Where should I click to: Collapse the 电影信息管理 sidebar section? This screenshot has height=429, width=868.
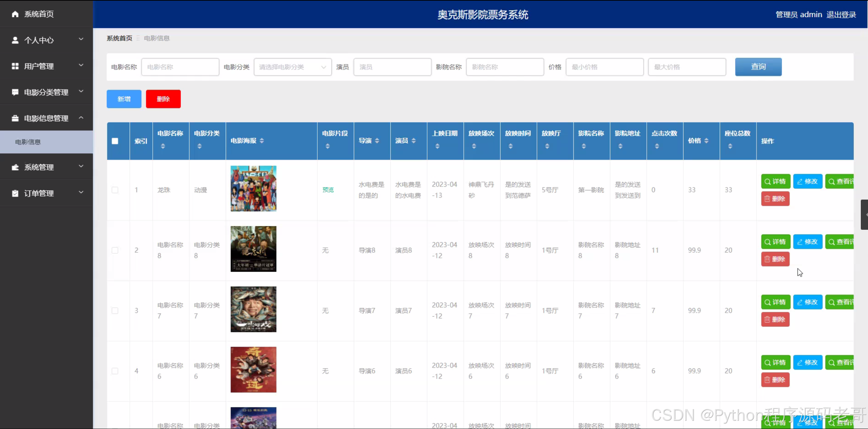click(x=46, y=118)
